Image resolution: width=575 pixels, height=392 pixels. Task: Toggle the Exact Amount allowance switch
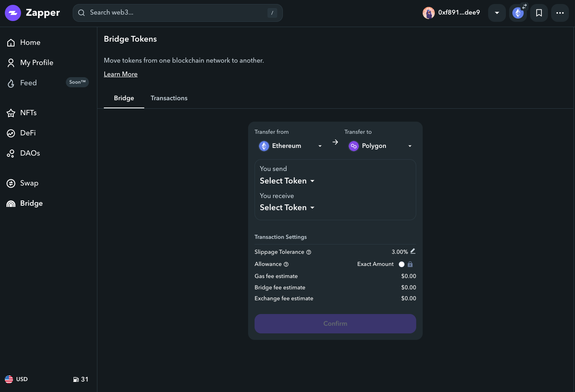(402, 264)
